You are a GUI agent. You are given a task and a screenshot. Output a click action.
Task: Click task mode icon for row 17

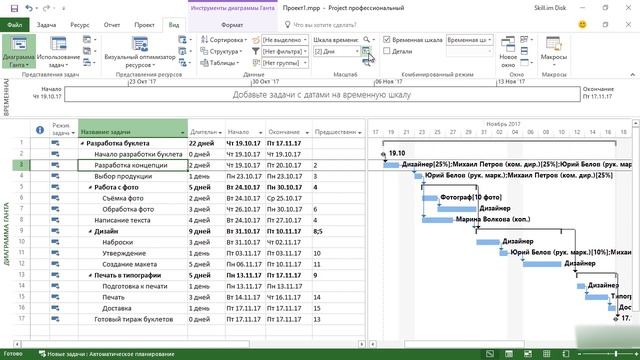55,319
